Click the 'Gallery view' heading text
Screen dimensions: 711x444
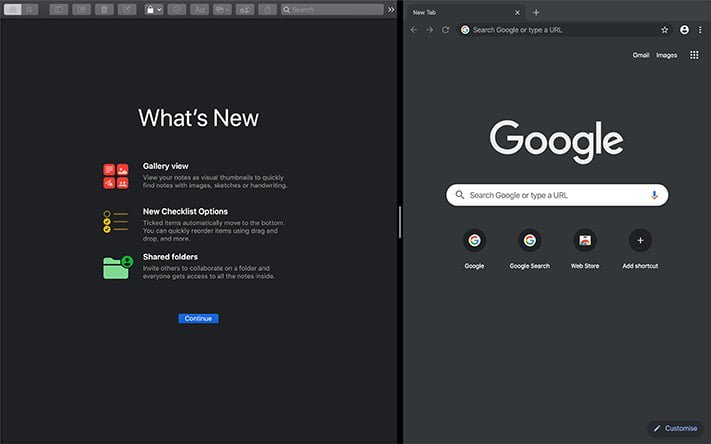pyautogui.click(x=166, y=166)
